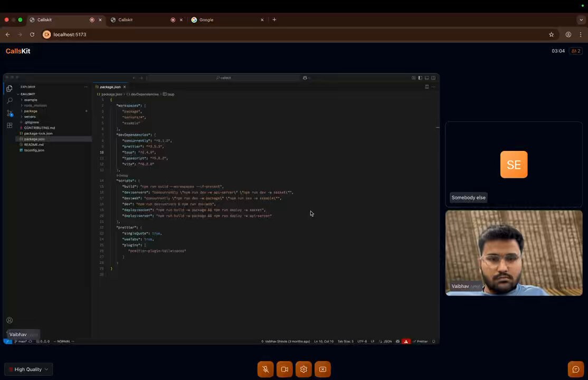Image resolution: width=588 pixels, height=380 pixels.
Task: Click tsup in the breadcrumb
Action: pos(170,94)
